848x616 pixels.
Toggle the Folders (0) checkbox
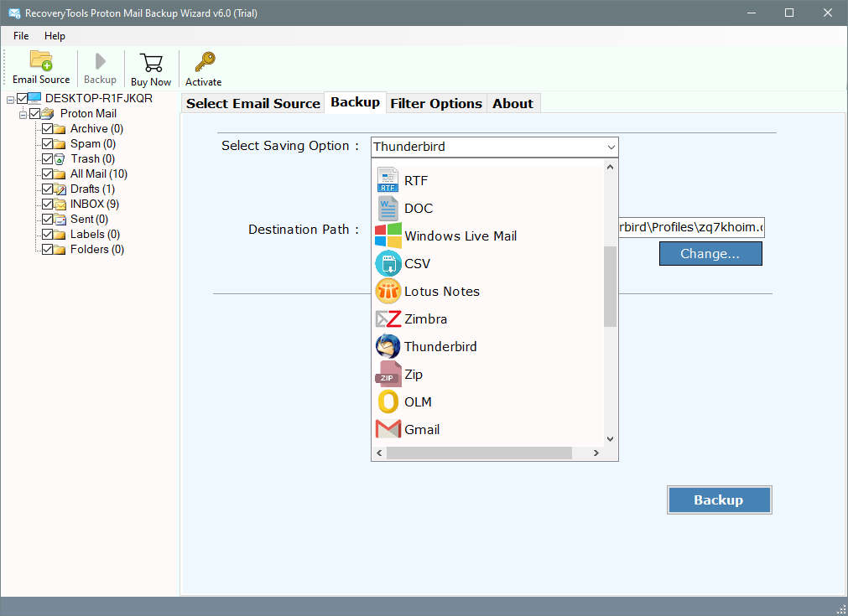tap(48, 249)
